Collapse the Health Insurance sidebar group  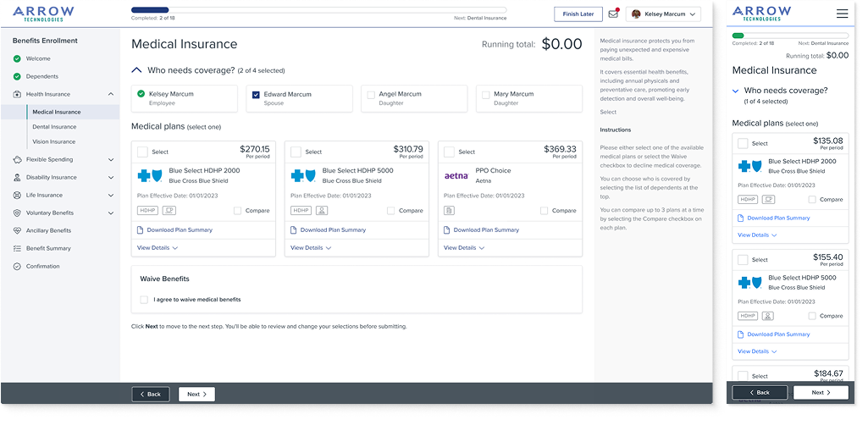click(111, 94)
